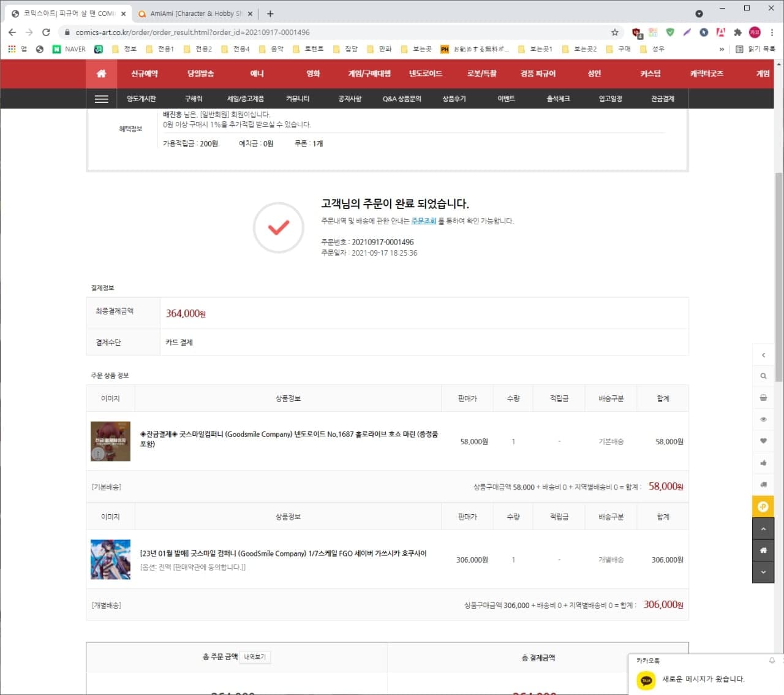Click the thumbs-up icon in the sidebar
784x695 pixels.
pyautogui.click(x=763, y=463)
